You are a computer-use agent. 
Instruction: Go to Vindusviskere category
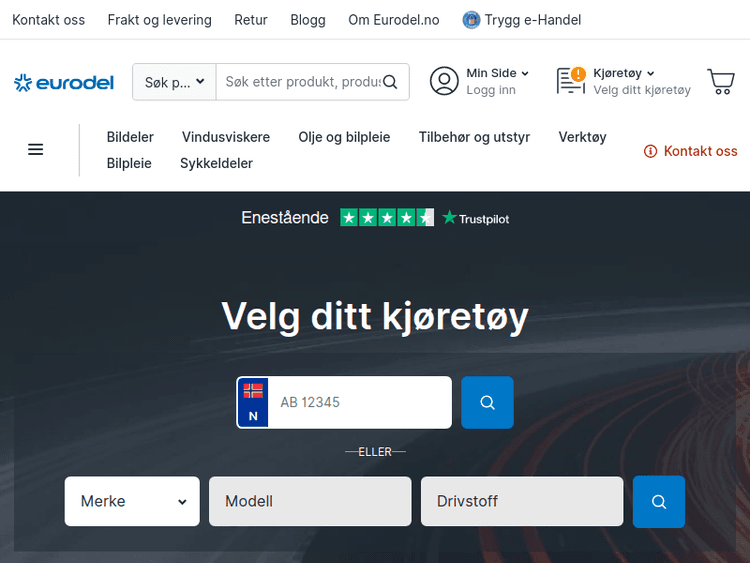pos(226,137)
